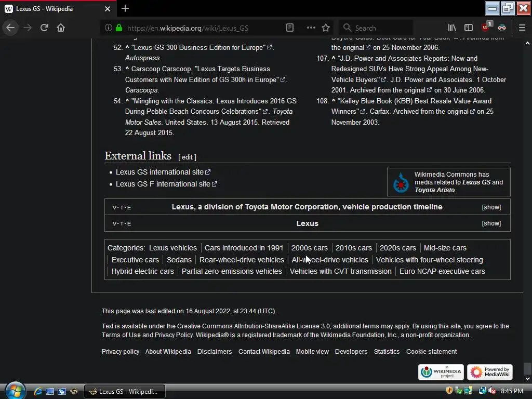This screenshot has width=532, height=399.
Task: Open Lexus GS F international site link
Action: point(166,184)
